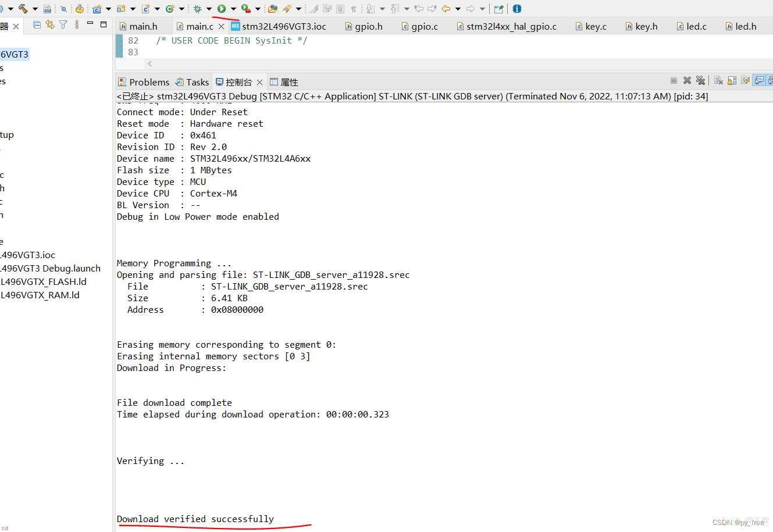The image size is (773, 532).
Task: Click the New C Source File icon
Action: pos(146,9)
